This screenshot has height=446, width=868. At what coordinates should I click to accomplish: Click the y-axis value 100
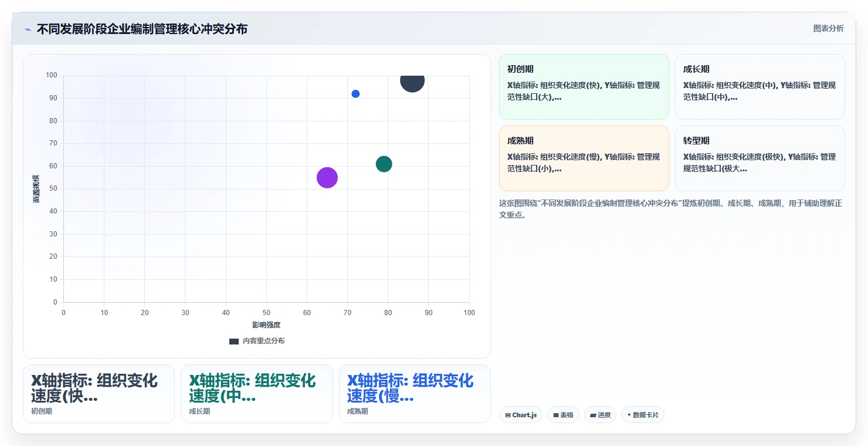[52, 75]
